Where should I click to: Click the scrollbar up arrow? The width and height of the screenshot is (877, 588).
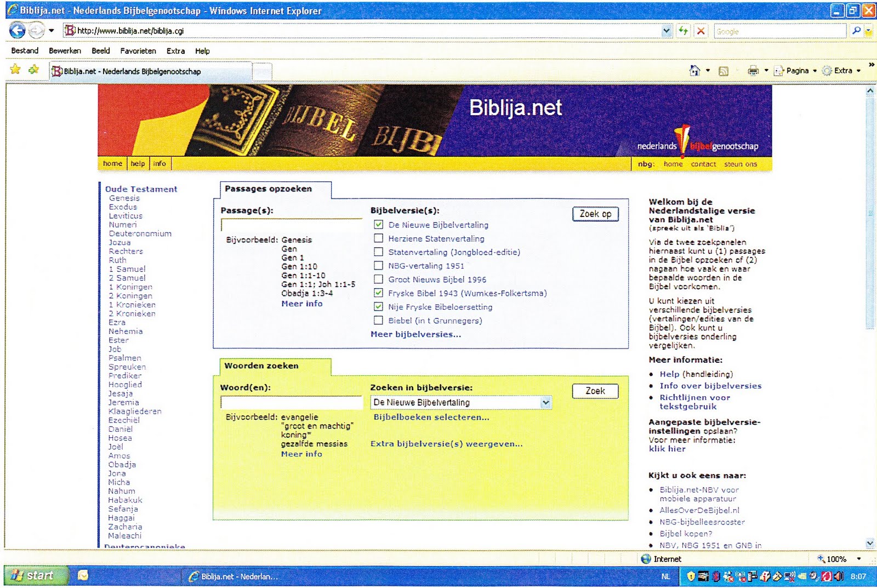[870, 91]
